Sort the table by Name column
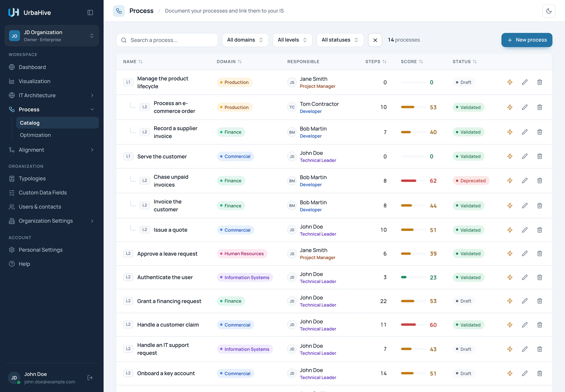Image resolution: width=565 pixels, height=392 pixels. 133,62
